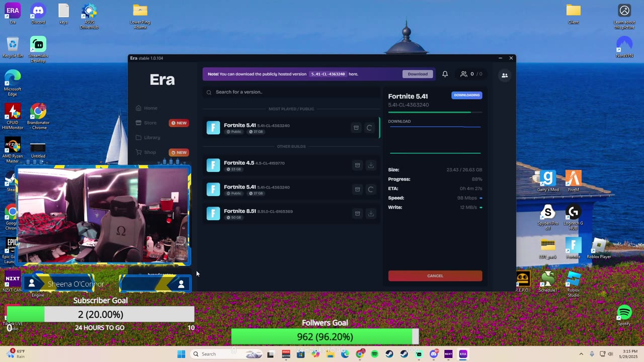Click the 88% progress value
Screen dimensions: 644x362
click(x=476, y=179)
